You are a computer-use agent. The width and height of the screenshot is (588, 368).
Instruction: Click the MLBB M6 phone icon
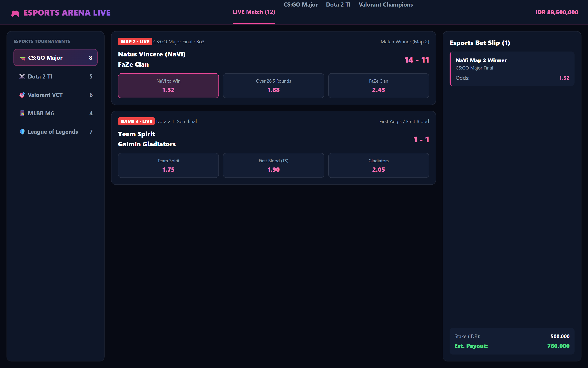[22, 113]
